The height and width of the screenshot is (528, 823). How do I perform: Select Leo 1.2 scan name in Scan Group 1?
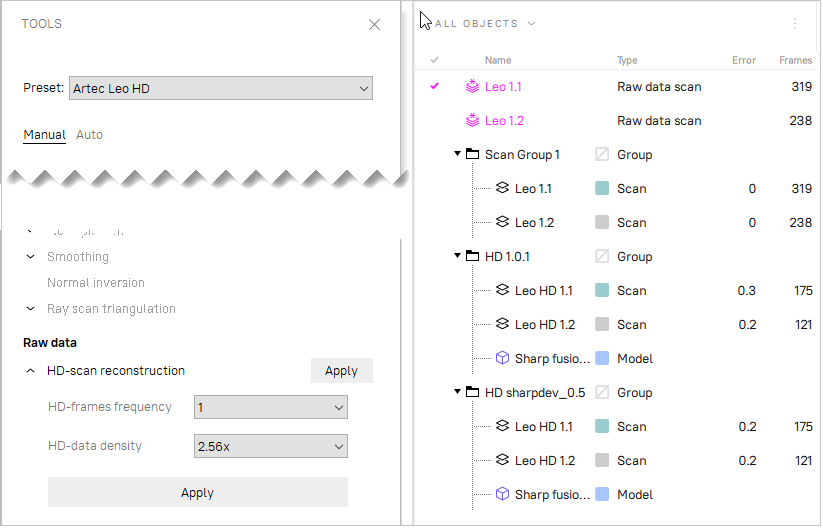[534, 223]
